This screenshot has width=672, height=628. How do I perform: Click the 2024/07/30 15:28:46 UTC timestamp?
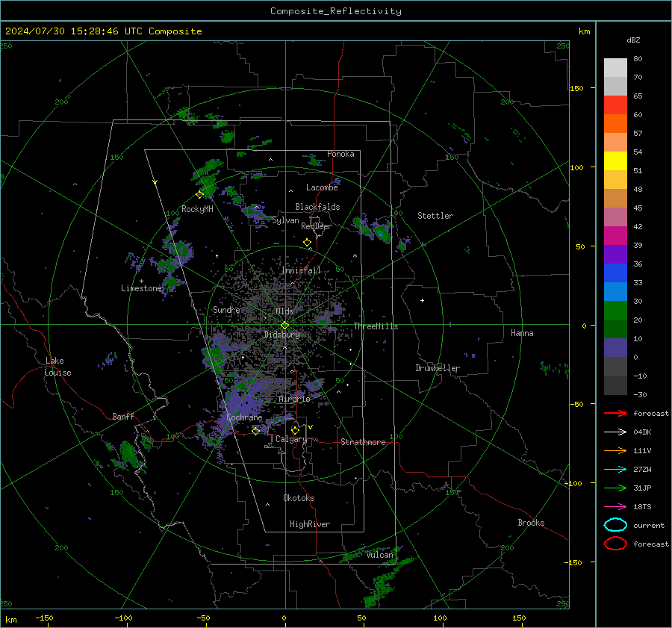click(65, 31)
